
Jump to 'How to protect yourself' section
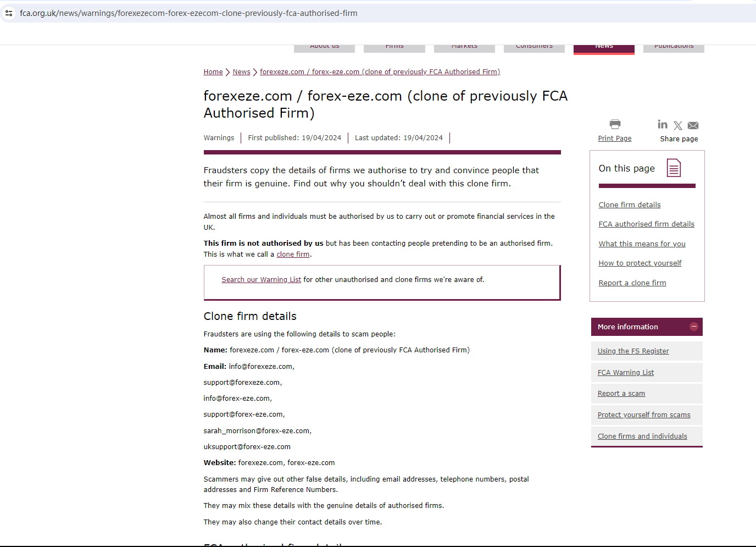640,263
